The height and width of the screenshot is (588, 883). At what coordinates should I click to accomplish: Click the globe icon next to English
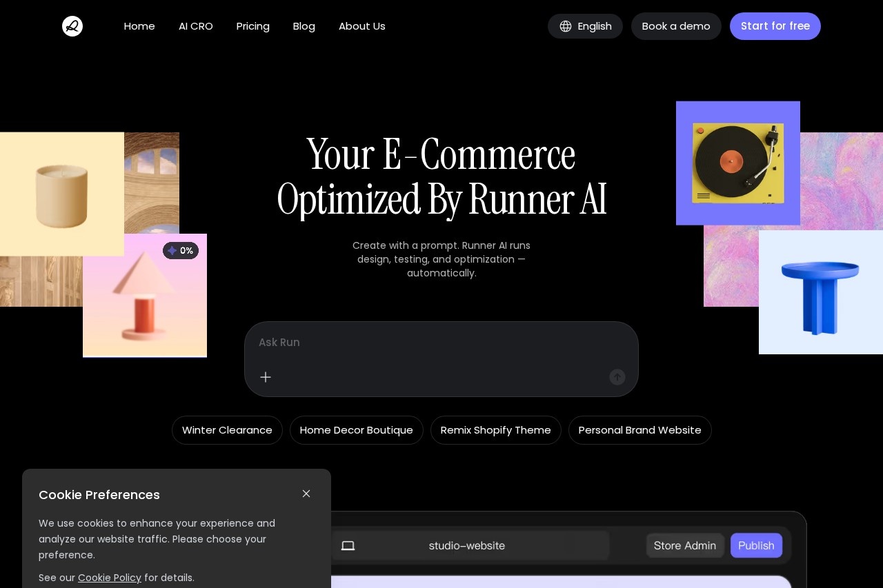(x=566, y=26)
